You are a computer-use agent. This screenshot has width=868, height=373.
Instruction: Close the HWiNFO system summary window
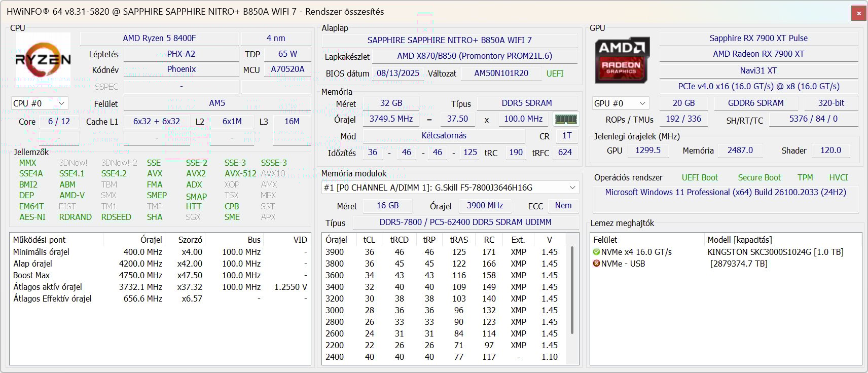pyautogui.click(x=858, y=13)
